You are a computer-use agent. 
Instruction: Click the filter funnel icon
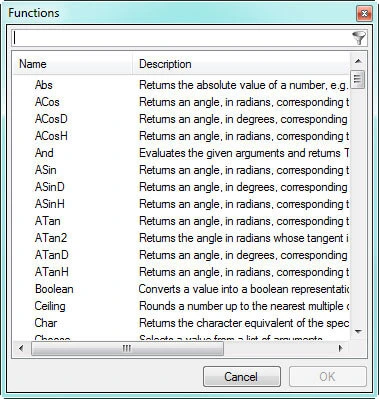(x=359, y=38)
